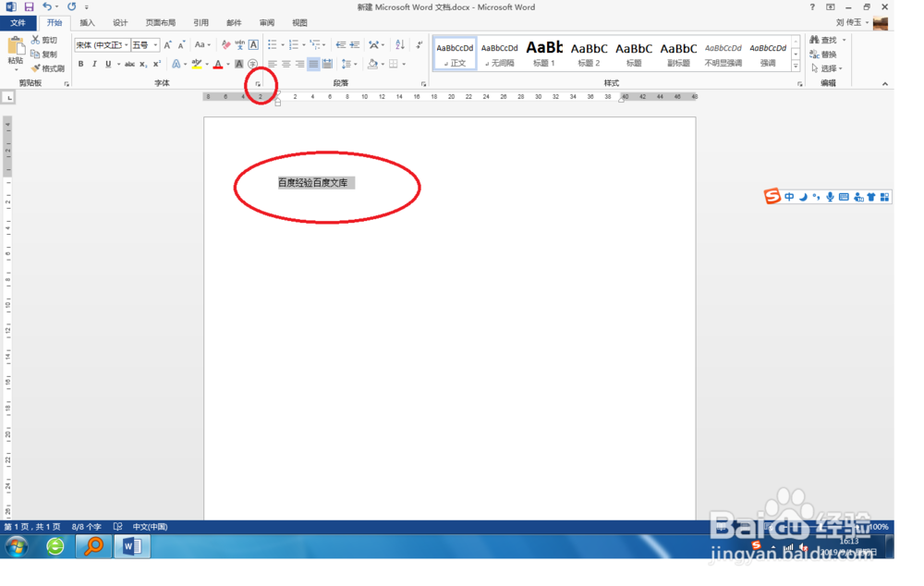Apply the 无间隔 style
The height and width of the screenshot is (586, 924).
[500, 53]
